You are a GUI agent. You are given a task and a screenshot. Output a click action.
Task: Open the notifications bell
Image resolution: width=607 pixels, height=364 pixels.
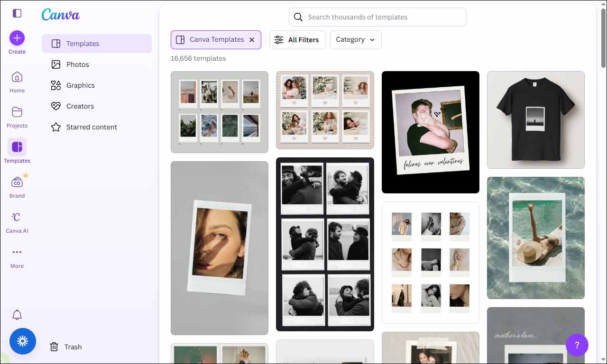pos(17,315)
